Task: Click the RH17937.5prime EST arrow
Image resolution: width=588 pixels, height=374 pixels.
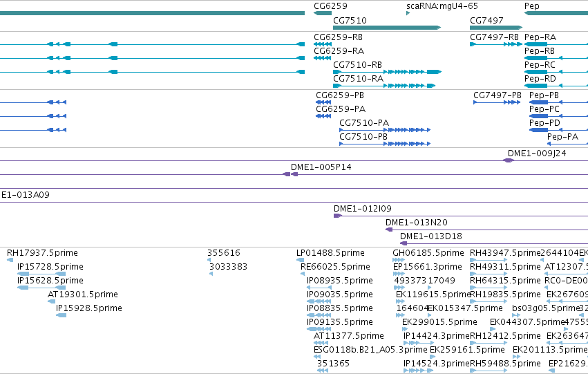Action: 10,260
